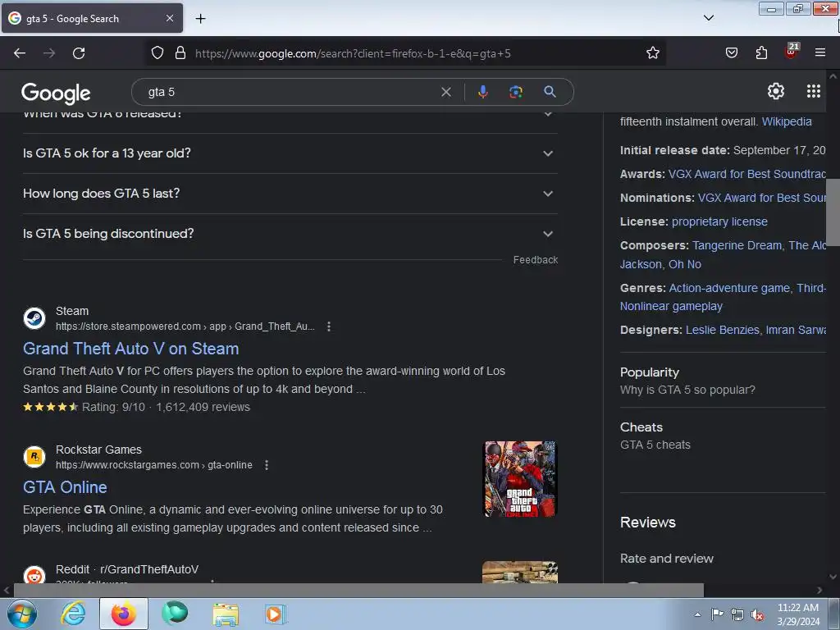Viewport: 840px width, 630px height.
Task: Switch to Firefox in the taskbar
Action: (123, 614)
